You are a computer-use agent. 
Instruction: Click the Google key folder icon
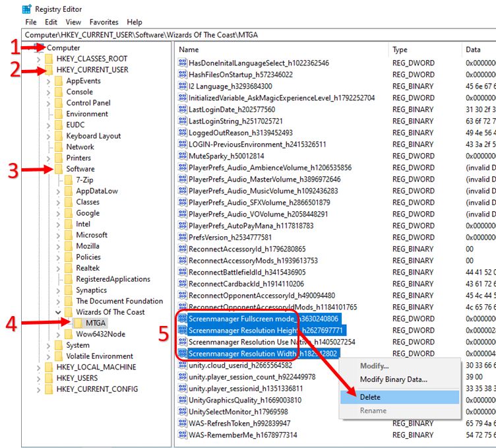pyautogui.click(x=69, y=213)
